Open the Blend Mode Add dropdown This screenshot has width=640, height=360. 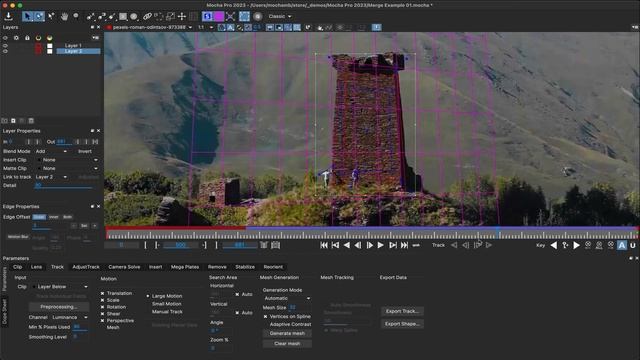tap(51, 151)
